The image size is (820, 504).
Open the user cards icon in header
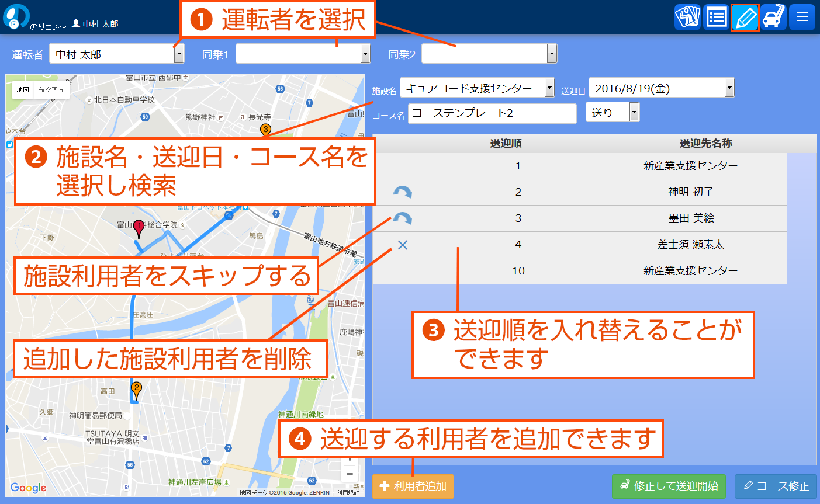687,17
